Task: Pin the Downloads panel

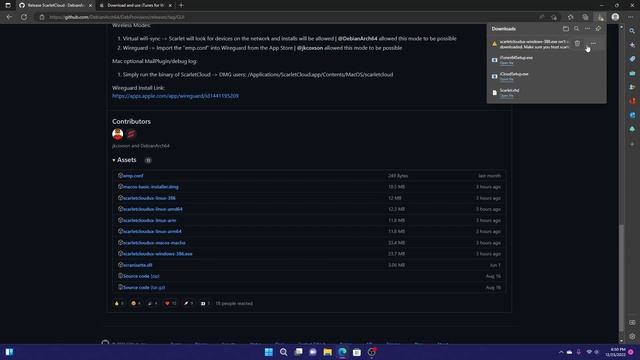Action: click(598, 29)
